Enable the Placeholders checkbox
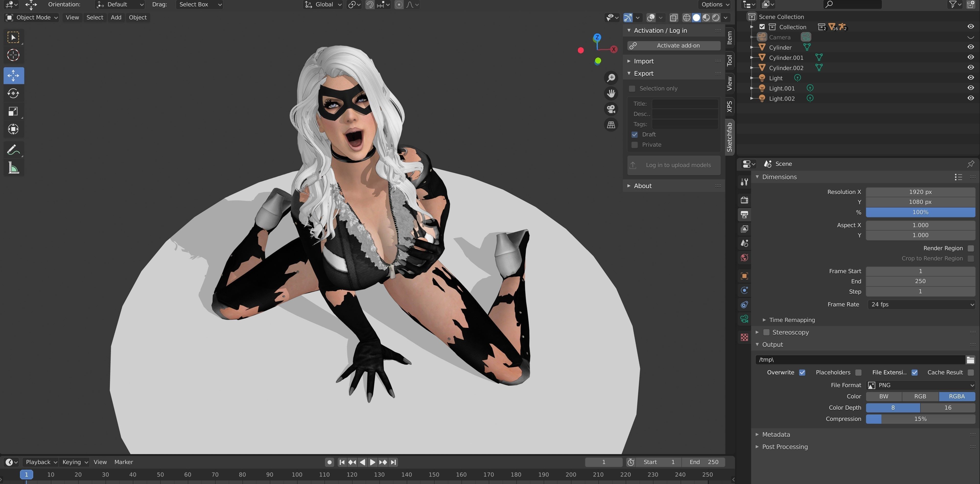This screenshot has height=484, width=980. [858, 373]
